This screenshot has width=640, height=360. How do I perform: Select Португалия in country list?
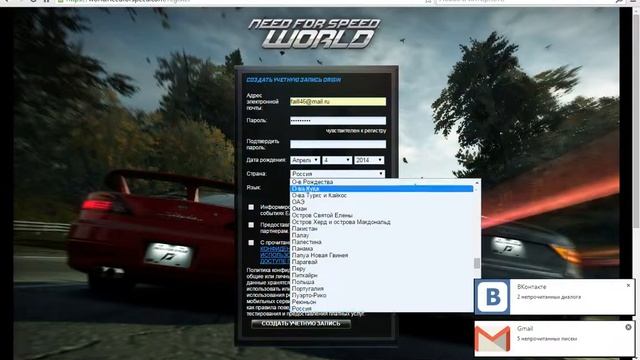(382, 288)
